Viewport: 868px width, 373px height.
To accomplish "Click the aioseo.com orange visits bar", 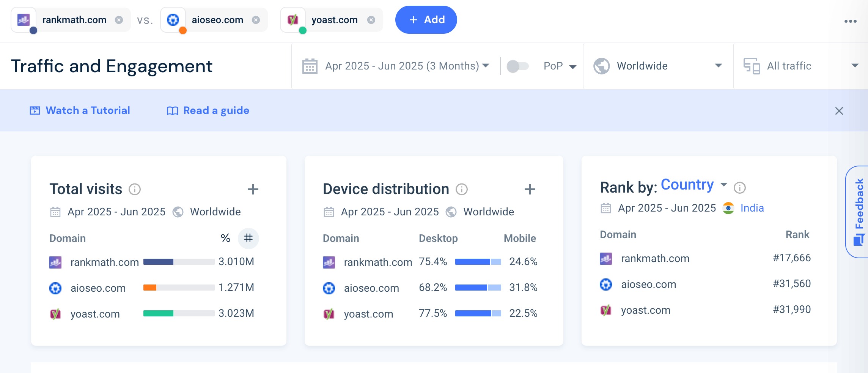I will click(150, 288).
